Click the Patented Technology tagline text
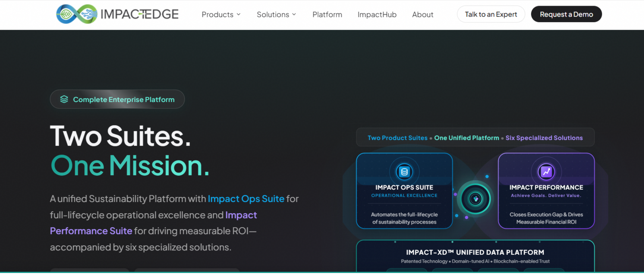 coord(475,262)
